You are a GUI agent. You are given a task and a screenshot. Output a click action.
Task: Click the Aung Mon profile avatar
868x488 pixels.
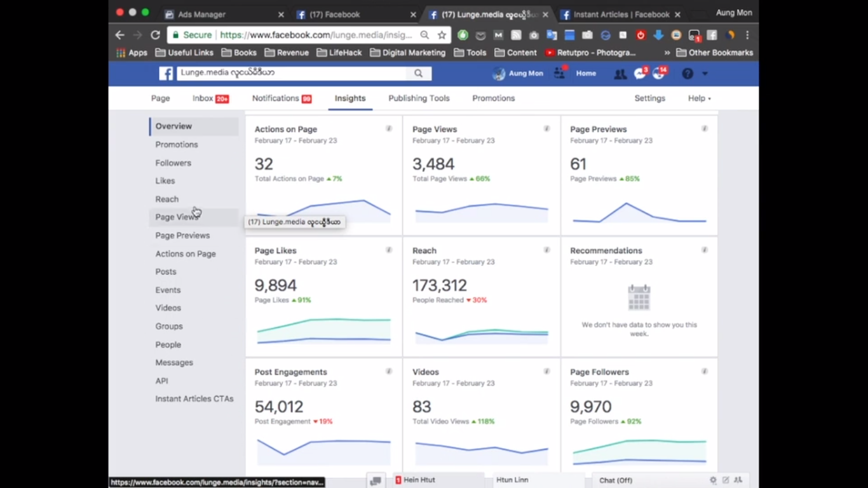pos(499,74)
